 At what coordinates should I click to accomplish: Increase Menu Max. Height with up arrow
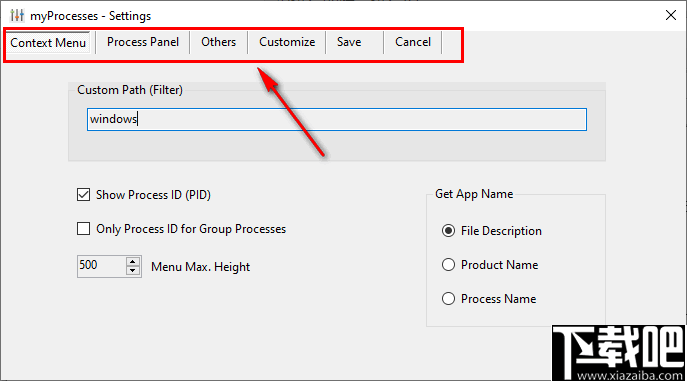point(133,261)
